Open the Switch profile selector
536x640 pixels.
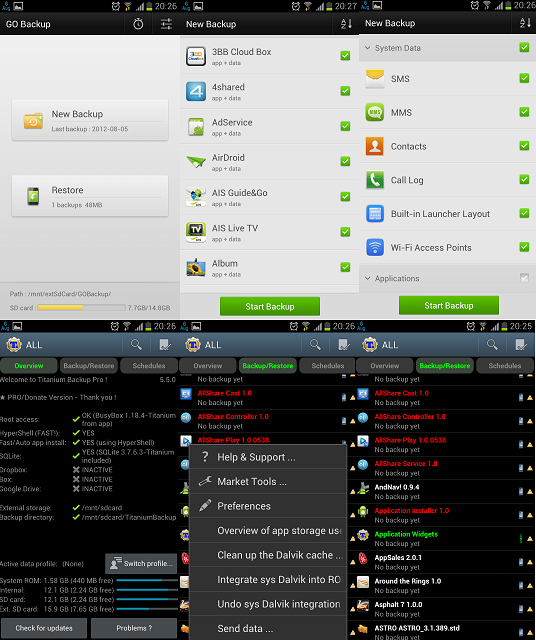(x=141, y=564)
